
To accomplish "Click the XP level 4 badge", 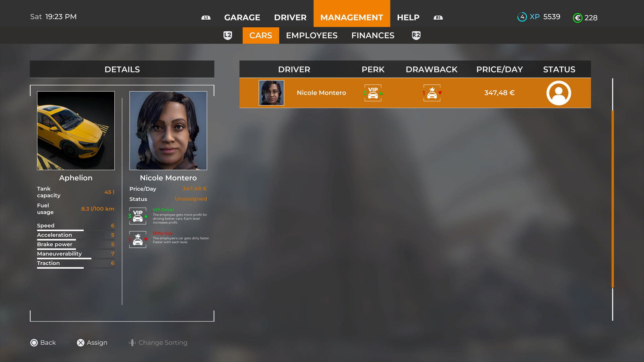I will (522, 17).
